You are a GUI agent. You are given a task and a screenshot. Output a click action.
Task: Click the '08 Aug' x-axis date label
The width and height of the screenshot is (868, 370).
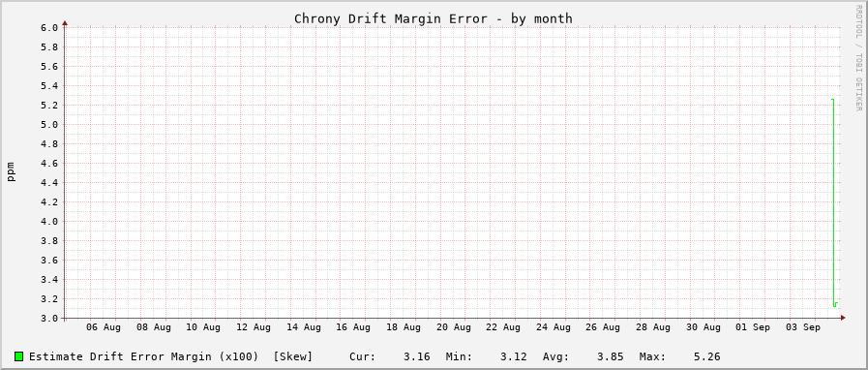(153, 328)
